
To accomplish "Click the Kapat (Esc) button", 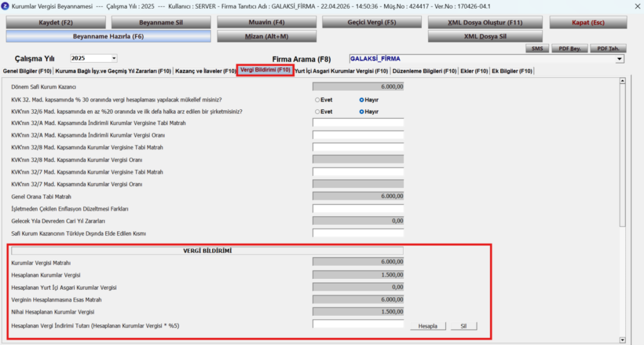I will tap(588, 22).
